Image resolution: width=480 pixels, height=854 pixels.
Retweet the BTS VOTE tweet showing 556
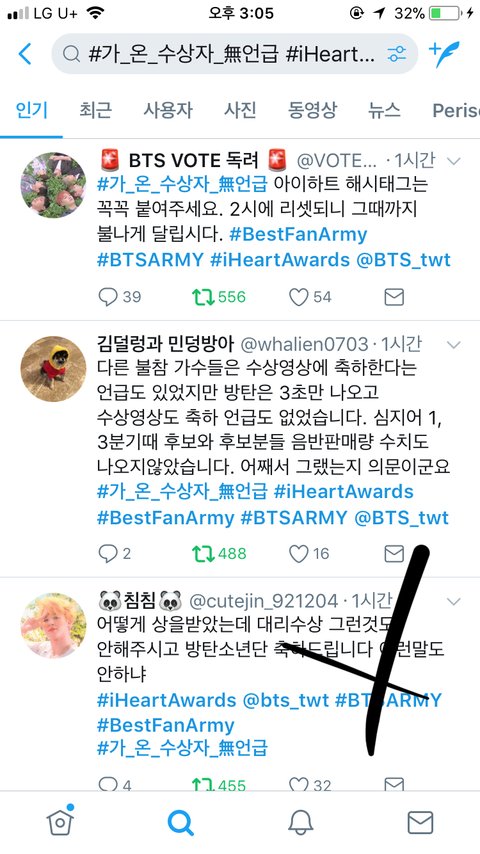coord(203,297)
